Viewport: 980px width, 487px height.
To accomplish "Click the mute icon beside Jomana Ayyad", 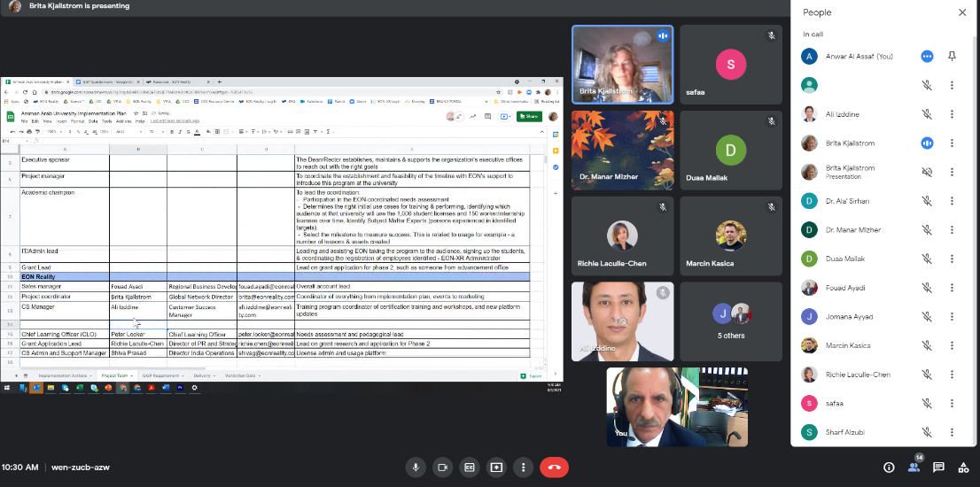I will tap(927, 317).
